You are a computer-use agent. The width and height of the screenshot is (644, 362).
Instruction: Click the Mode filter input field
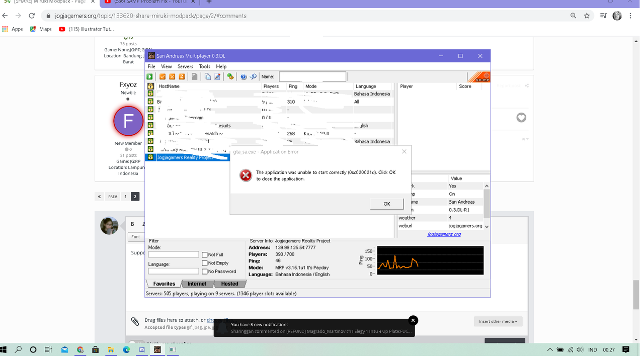pyautogui.click(x=174, y=254)
